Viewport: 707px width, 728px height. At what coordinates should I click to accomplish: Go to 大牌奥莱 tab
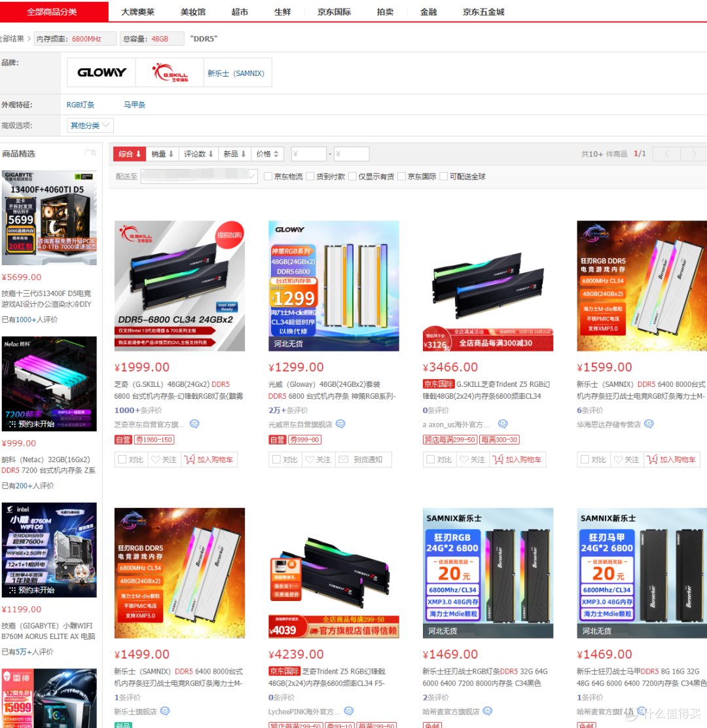137,12
